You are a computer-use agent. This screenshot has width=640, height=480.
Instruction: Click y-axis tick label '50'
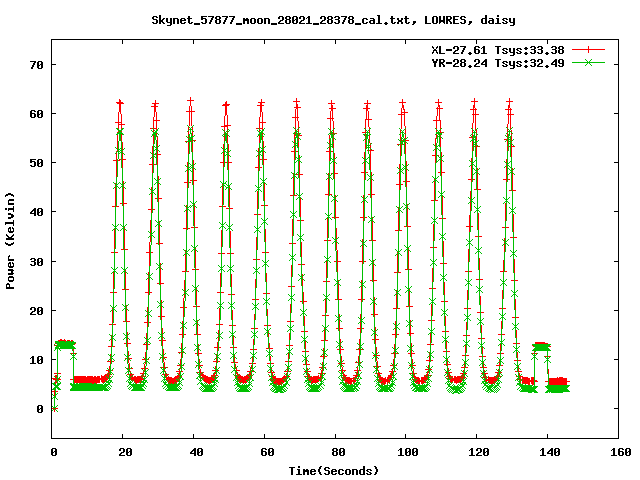37,163
